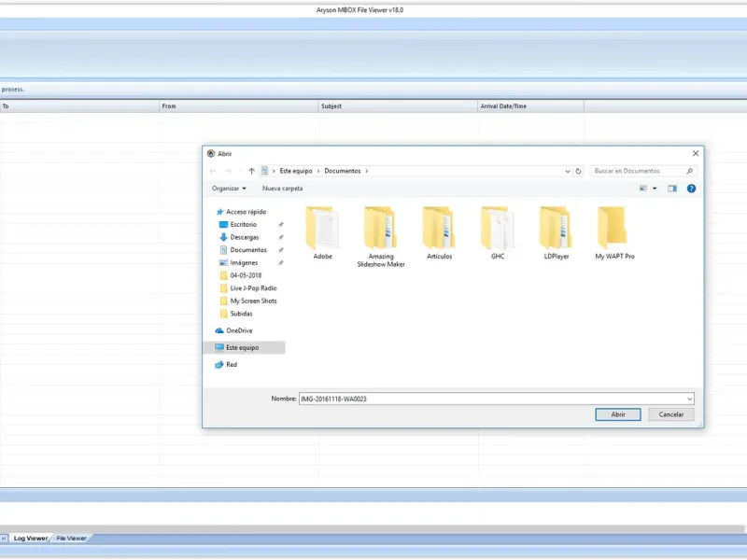Open the Organizar dropdown menu

229,189
